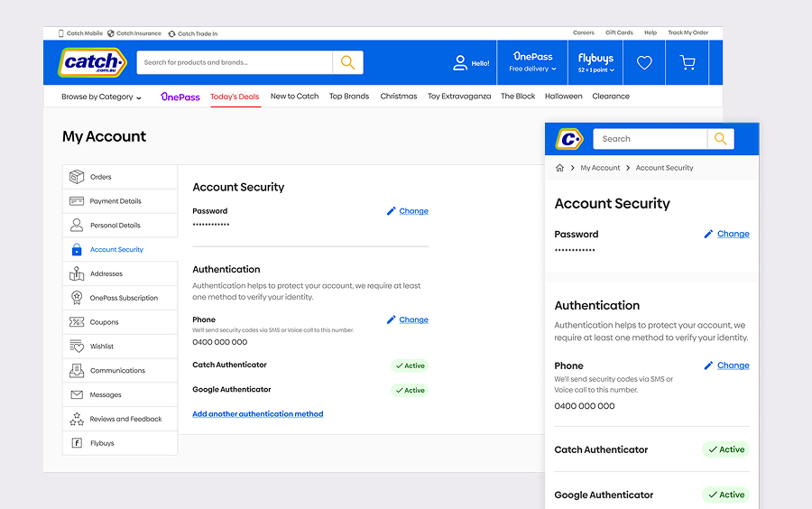Screen dimensions: 812x509
Task: Open the Christmas tab
Action: point(399,97)
